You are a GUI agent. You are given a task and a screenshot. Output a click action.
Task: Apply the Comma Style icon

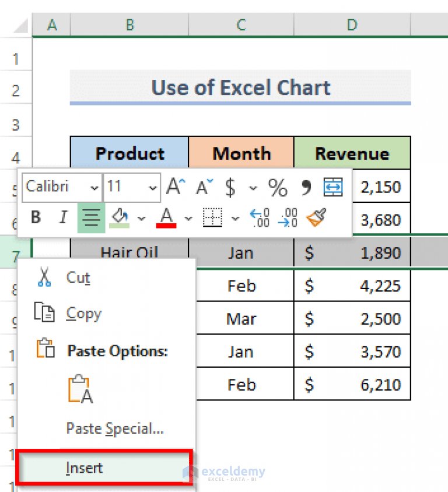[304, 187]
